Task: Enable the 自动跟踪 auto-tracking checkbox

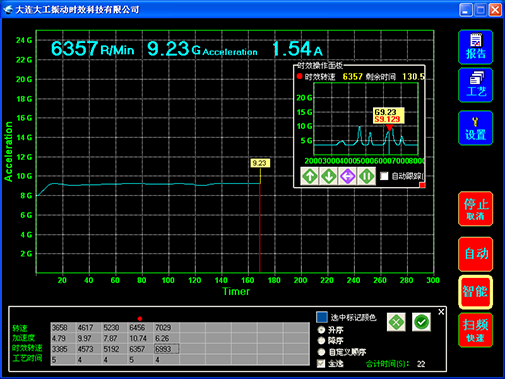Action: click(x=384, y=176)
